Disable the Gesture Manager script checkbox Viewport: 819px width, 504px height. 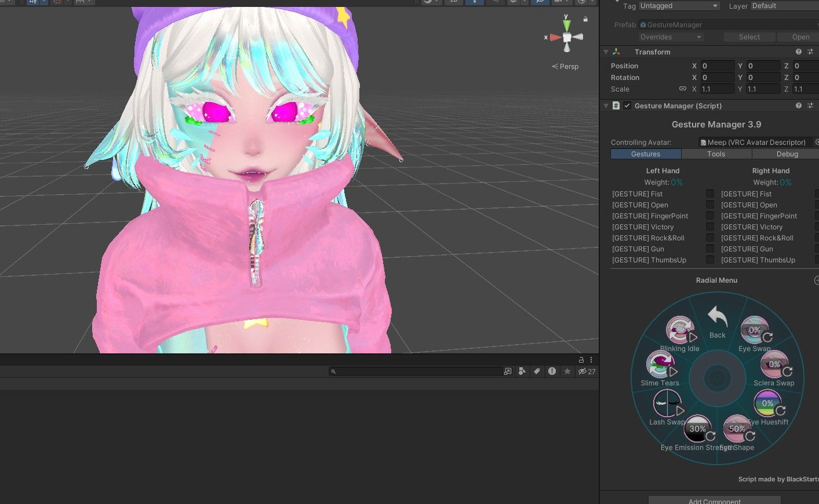[627, 105]
